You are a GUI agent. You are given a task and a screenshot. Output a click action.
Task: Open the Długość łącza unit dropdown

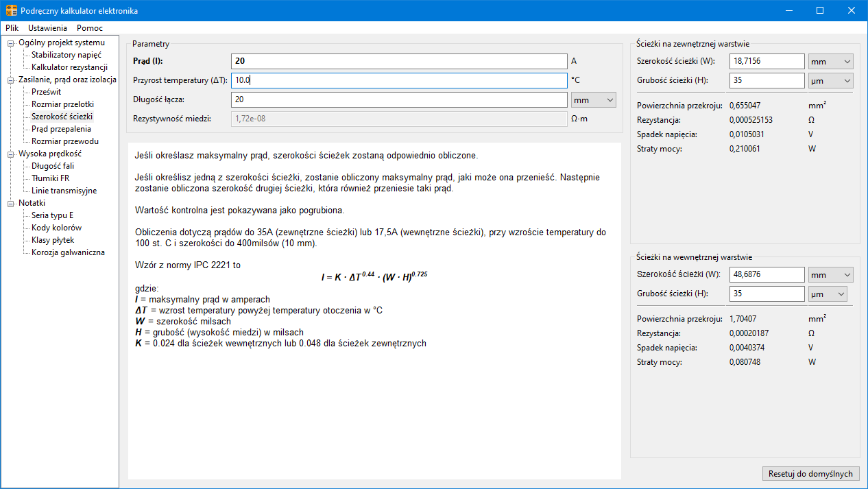pos(594,99)
